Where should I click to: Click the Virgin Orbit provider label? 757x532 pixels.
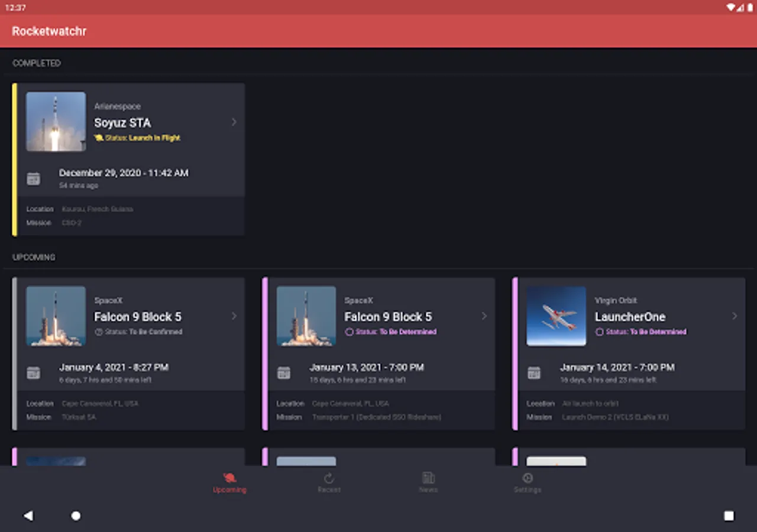click(x=616, y=300)
